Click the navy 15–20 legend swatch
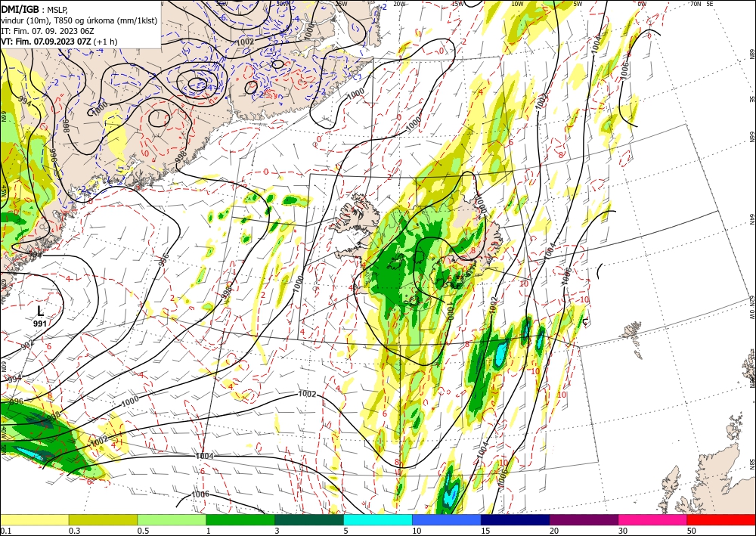Image resolution: width=756 pixels, height=536 pixels. click(516, 519)
